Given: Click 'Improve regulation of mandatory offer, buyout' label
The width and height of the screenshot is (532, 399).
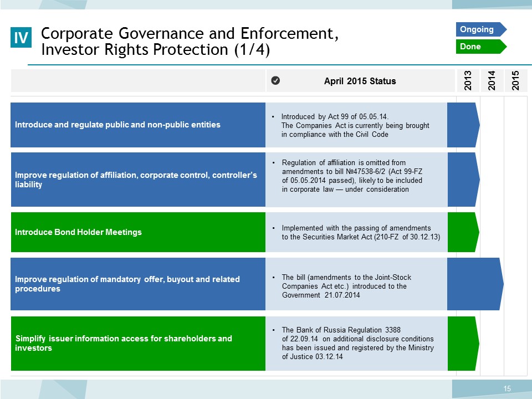Looking at the screenshot, I should tap(138, 284).
